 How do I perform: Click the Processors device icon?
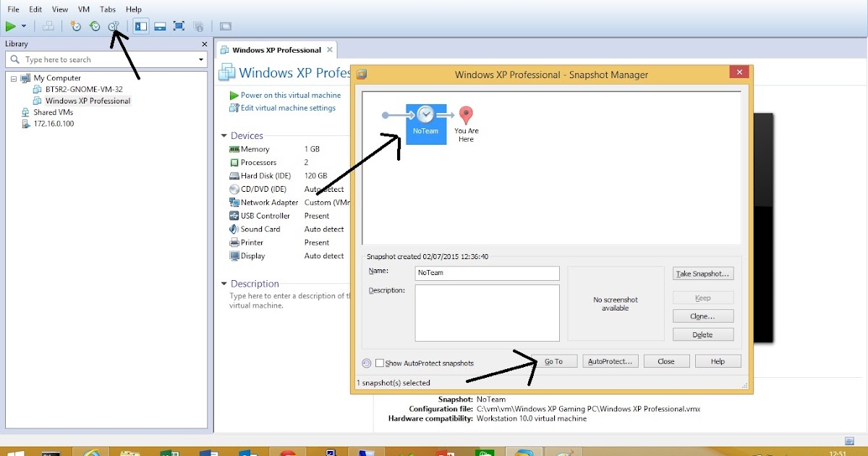click(234, 163)
